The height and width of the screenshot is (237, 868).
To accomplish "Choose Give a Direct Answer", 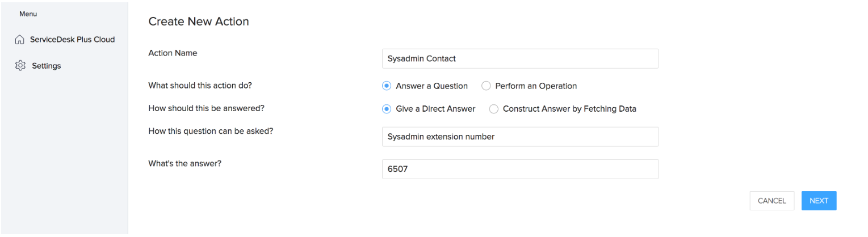I will pyautogui.click(x=387, y=109).
